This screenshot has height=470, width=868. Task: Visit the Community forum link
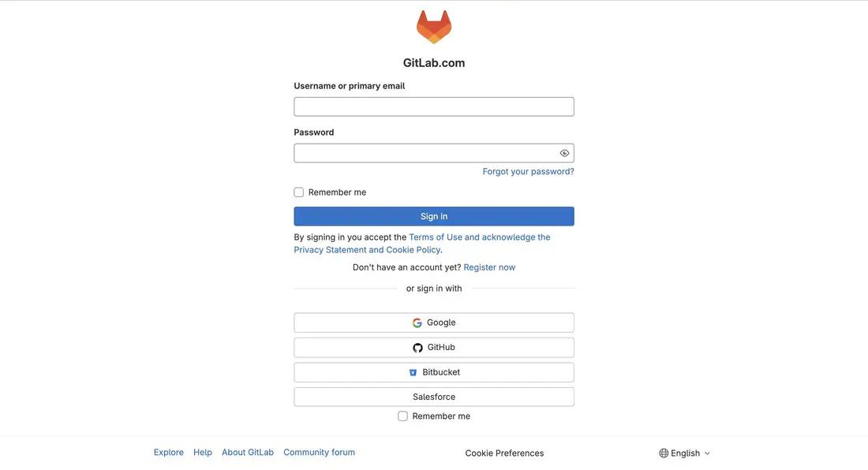(x=320, y=453)
